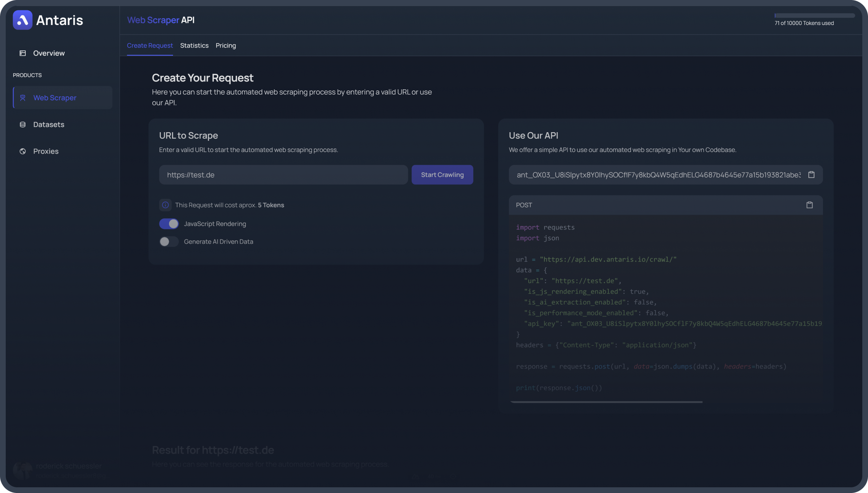The height and width of the screenshot is (493, 868).
Task: Click Result for https://test.de link
Action: [213, 449]
